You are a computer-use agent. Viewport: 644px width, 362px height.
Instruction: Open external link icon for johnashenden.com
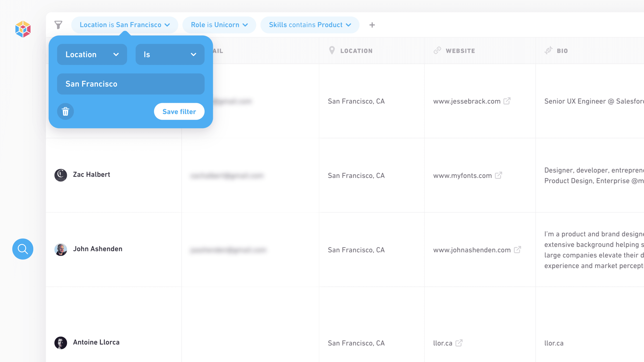point(517,250)
